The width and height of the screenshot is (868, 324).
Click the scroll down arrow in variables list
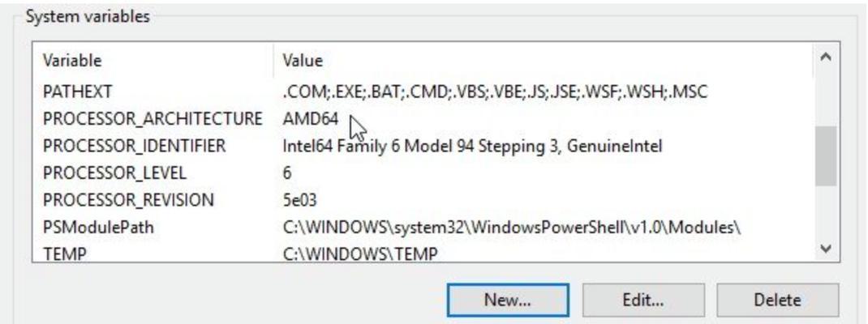click(825, 249)
